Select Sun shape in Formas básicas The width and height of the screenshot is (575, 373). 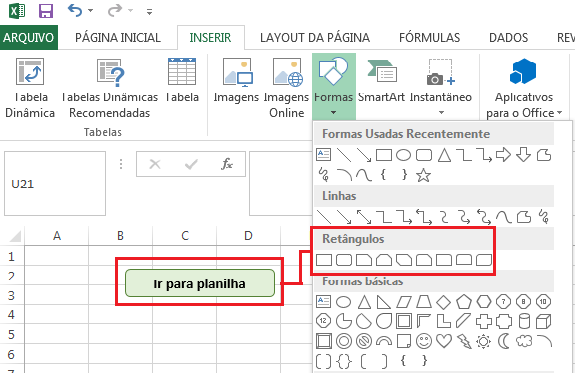pos(484,342)
